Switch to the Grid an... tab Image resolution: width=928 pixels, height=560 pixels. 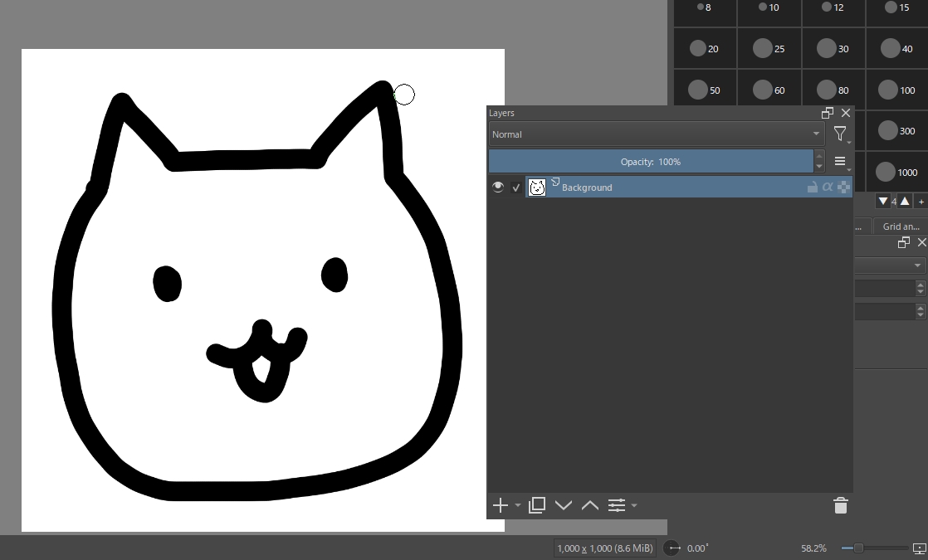pos(901,226)
